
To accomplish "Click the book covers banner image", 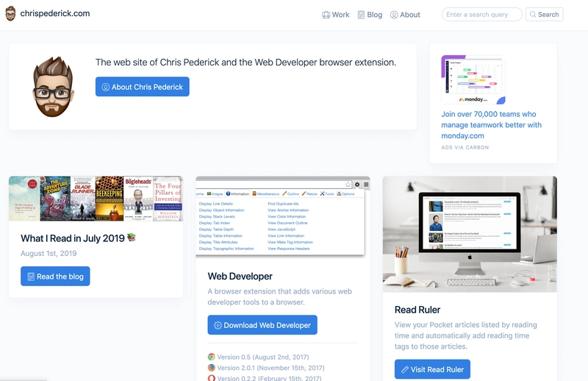I will (x=96, y=199).
